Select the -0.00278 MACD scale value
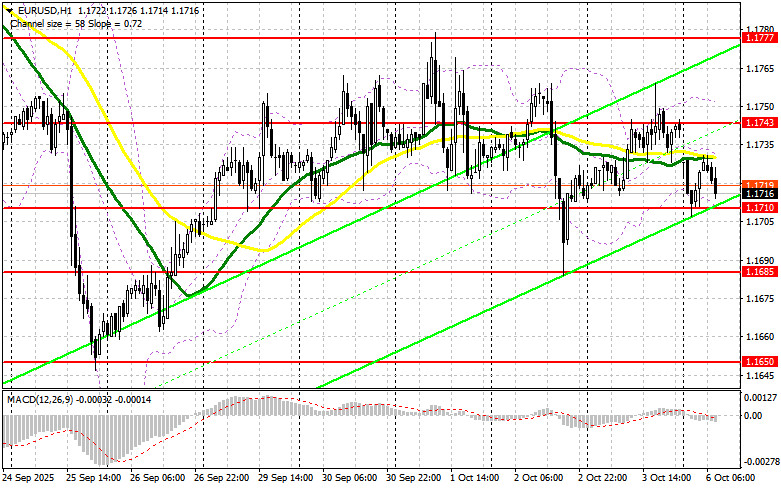The width and height of the screenshot is (781, 489). tap(759, 461)
